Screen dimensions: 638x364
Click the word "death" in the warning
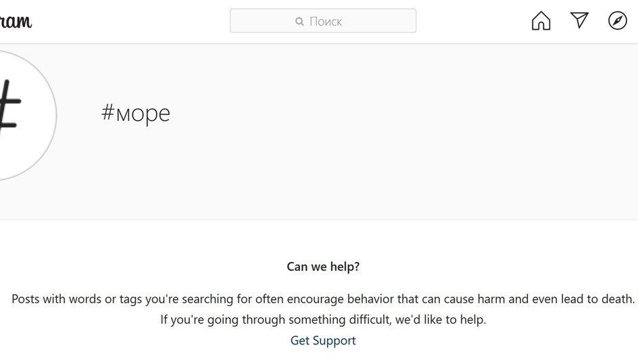pyautogui.click(x=616, y=298)
